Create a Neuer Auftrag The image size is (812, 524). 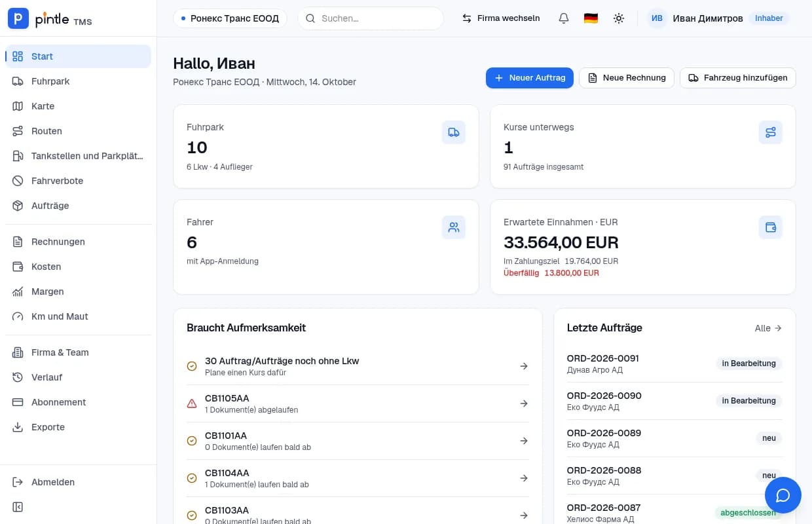tap(530, 78)
